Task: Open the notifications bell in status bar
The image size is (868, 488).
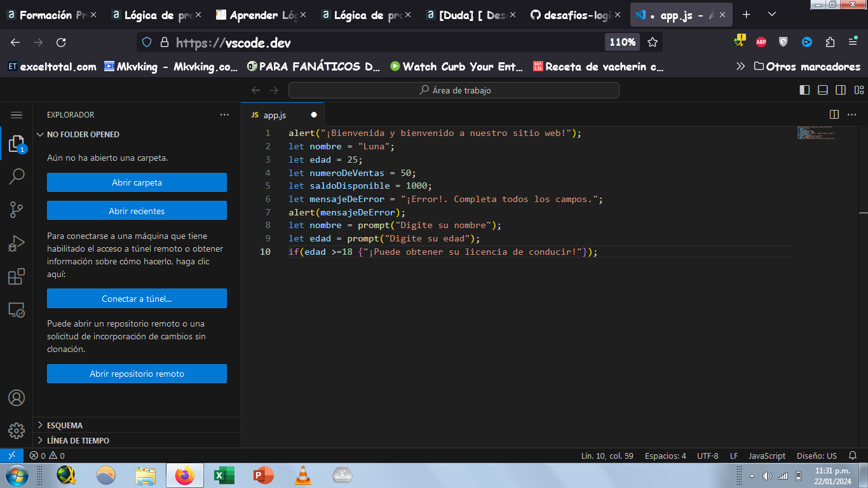Action: [x=853, y=456]
